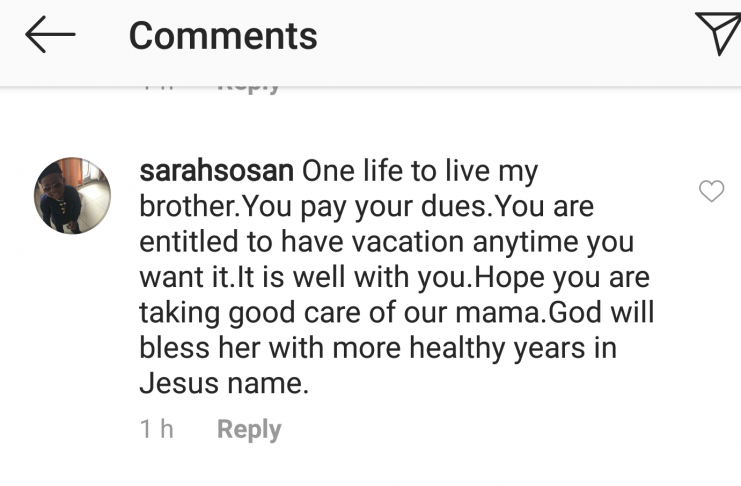Open sarahsosan's profile picture
This screenshot has height=486, width=741.
[73, 195]
